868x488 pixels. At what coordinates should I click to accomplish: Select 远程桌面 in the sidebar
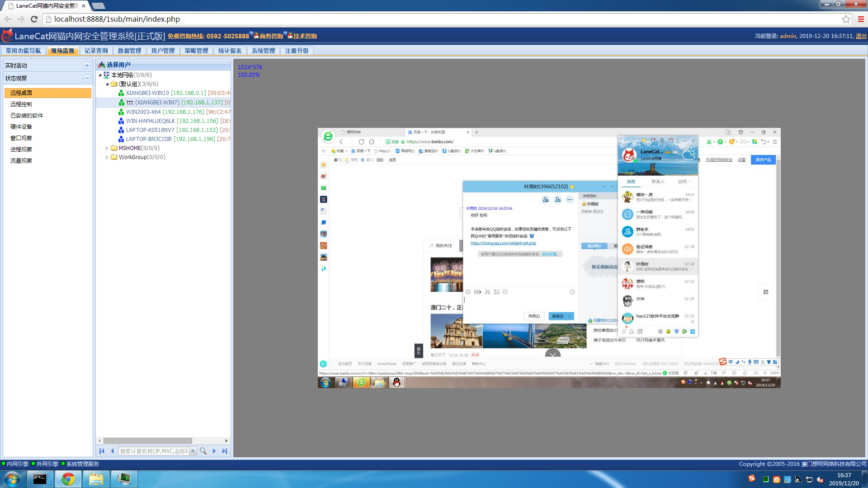(48, 93)
